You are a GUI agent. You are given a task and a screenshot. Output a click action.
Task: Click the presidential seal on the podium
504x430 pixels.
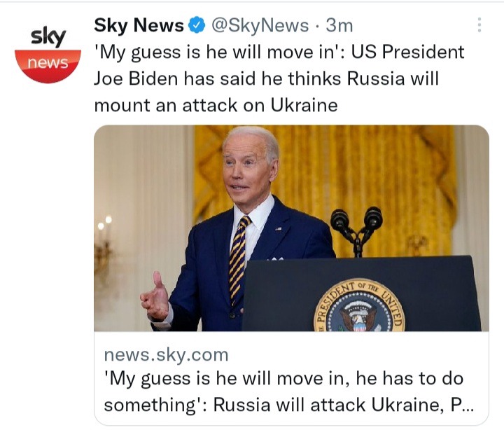point(359,306)
